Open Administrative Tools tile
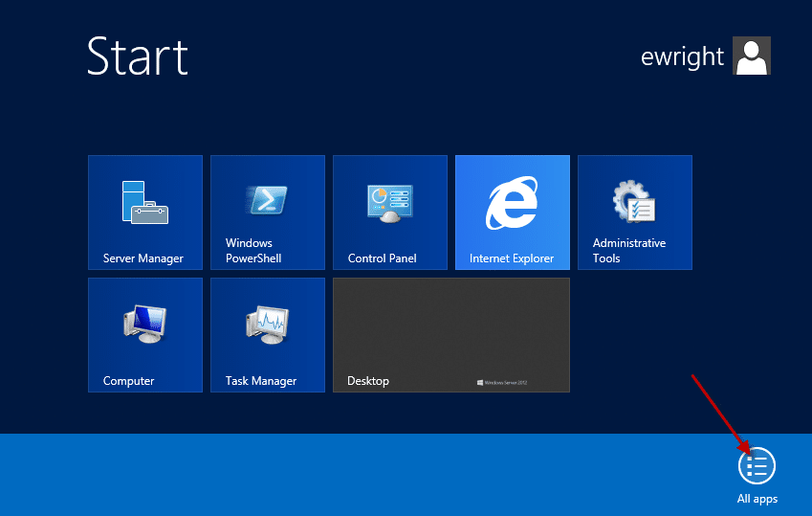This screenshot has width=812, height=516. [x=635, y=213]
